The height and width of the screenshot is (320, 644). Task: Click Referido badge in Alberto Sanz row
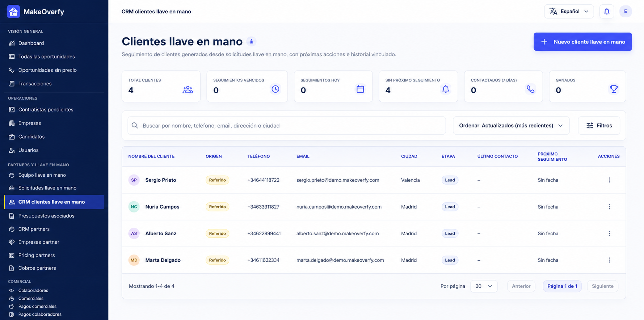coord(217,233)
